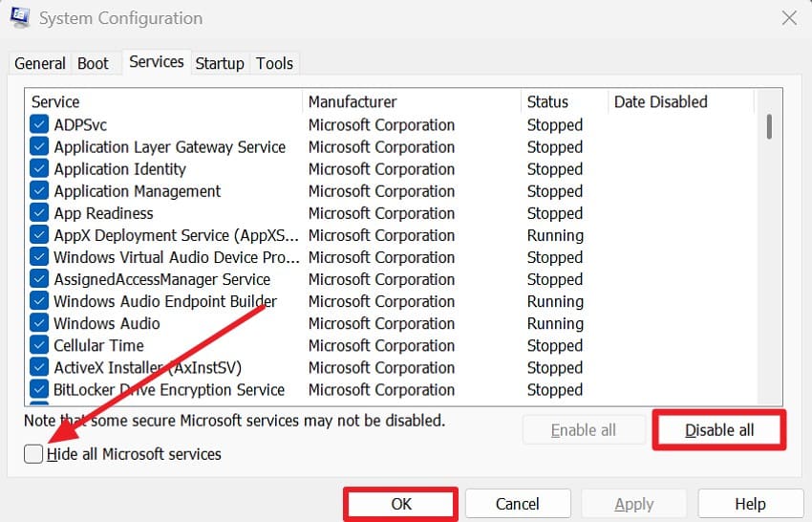Uncheck the App Readiness checkbox
The width and height of the screenshot is (812, 522).
coord(39,213)
